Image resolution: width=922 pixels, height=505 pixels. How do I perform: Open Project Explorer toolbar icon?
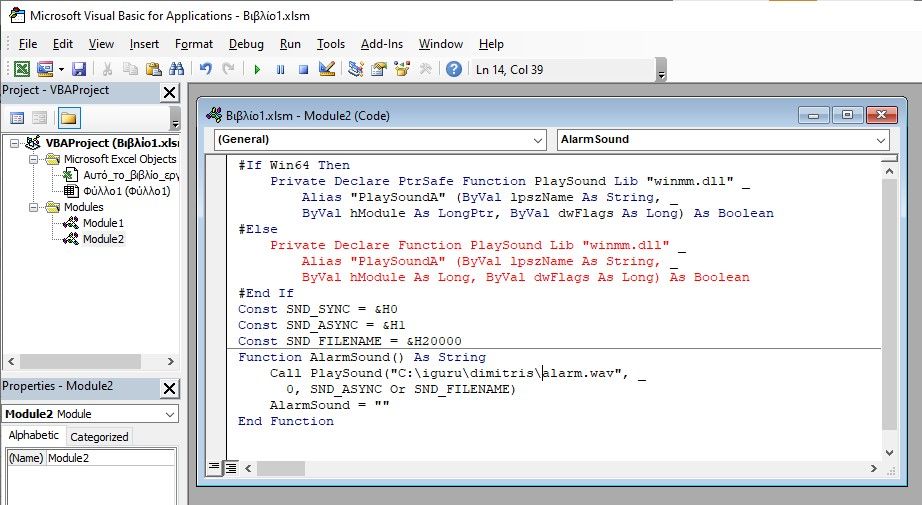(355, 69)
